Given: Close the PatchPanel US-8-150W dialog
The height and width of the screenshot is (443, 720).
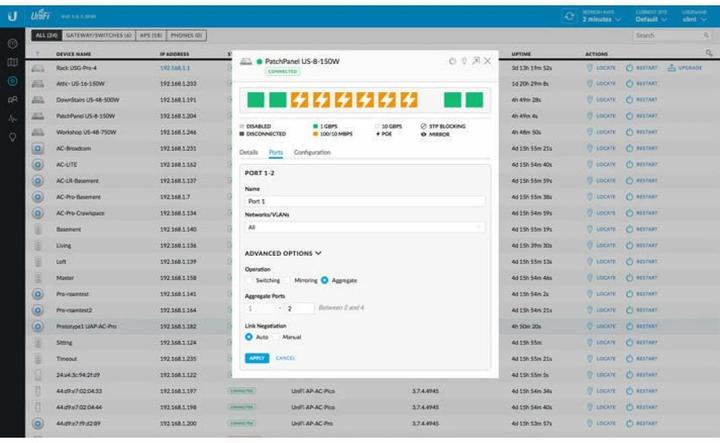Looking at the screenshot, I should (x=488, y=61).
